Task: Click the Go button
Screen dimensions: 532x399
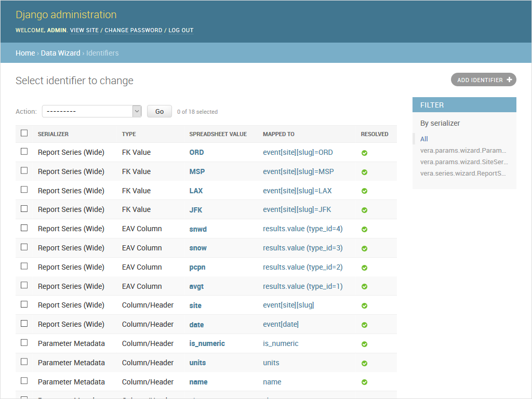Action: pyautogui.click(x=159, y=111)
